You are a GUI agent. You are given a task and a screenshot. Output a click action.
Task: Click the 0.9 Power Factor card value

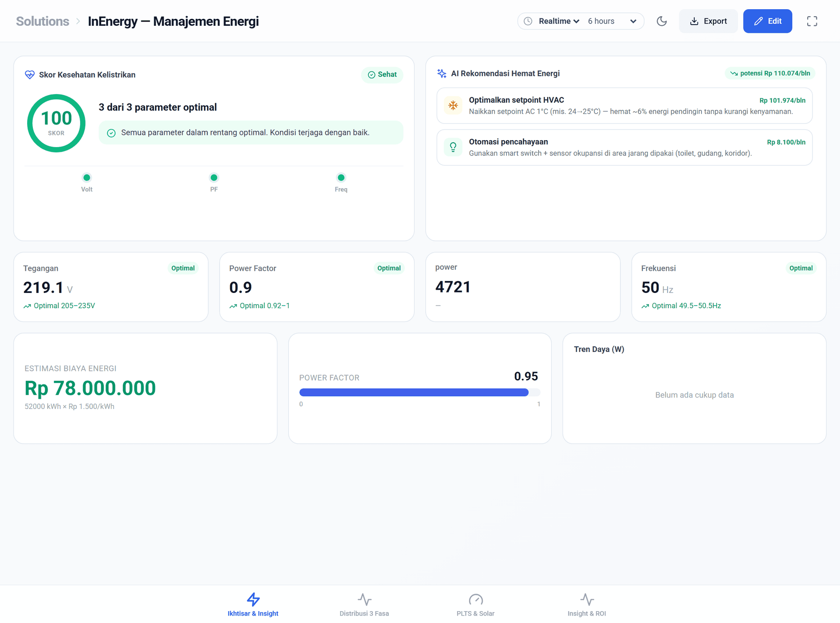[x=241, y=288]
